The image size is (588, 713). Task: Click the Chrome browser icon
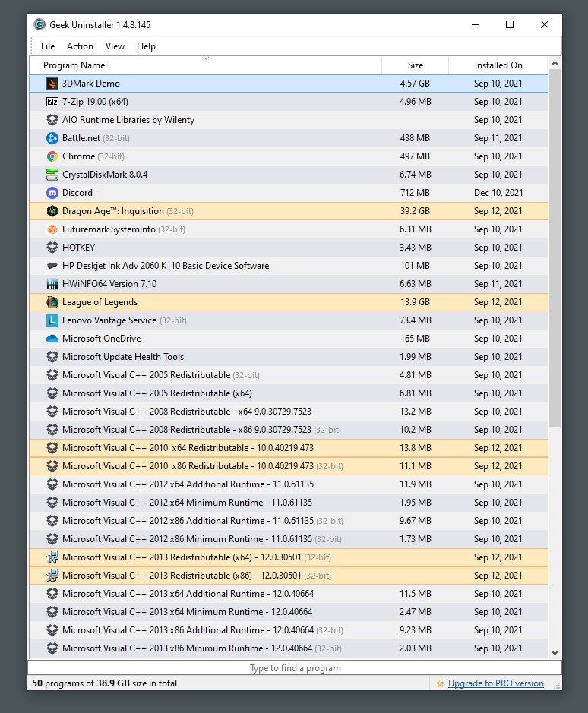click(52, 156)
